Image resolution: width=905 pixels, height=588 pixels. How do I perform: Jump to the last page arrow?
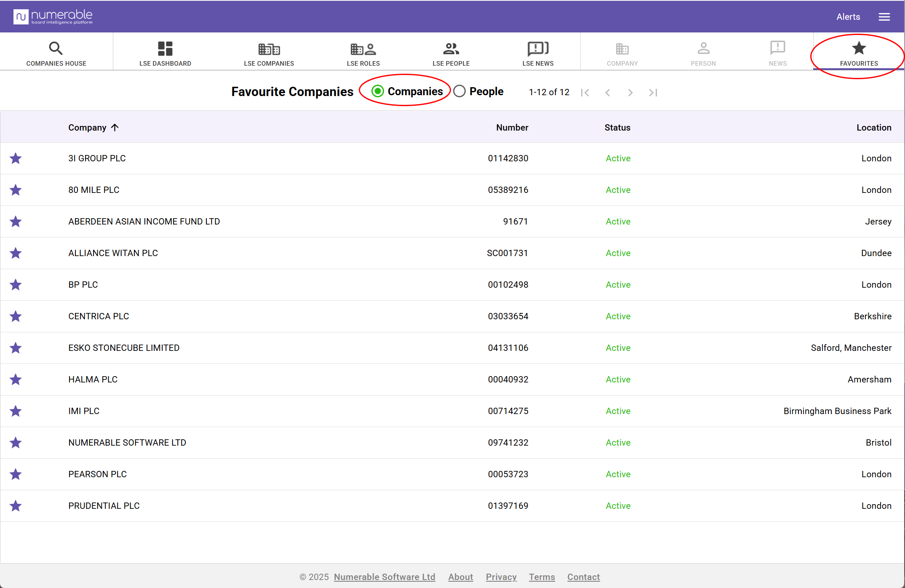click(x=653, y=93)
